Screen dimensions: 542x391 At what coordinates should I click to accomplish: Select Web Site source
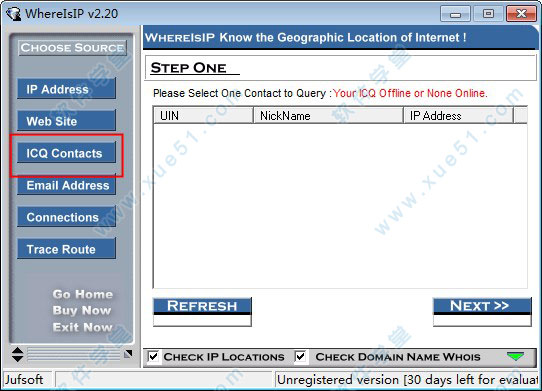[x=66, y=121]
